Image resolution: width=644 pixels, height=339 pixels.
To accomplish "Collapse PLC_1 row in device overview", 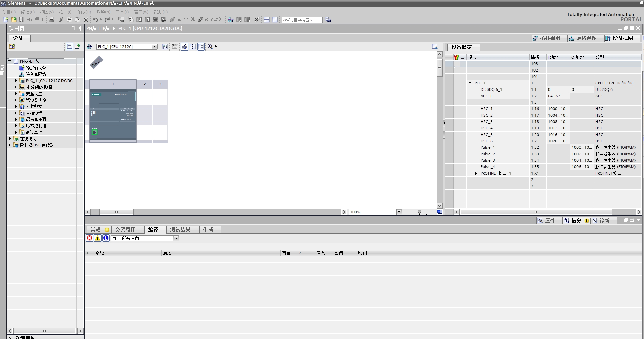I will (470, 83).
